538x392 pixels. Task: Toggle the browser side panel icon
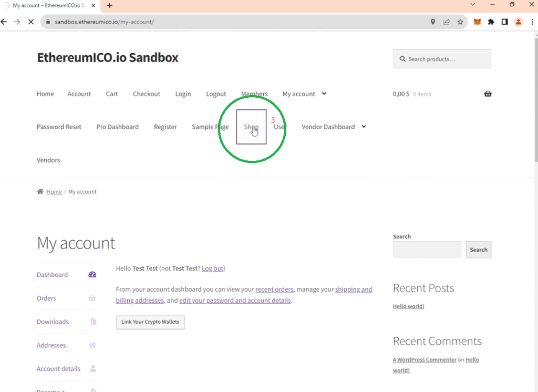(504, 22)
